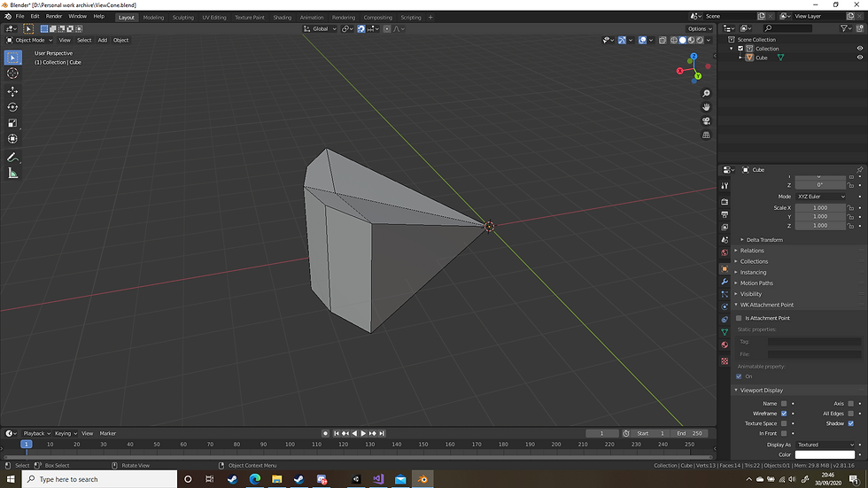Click the camera view icon in viewport

click(x=706, y=120)
